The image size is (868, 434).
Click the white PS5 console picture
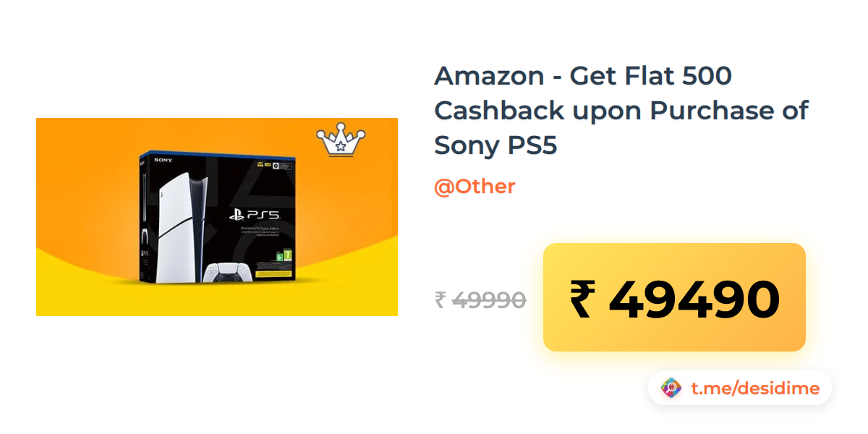coord(182,228)
